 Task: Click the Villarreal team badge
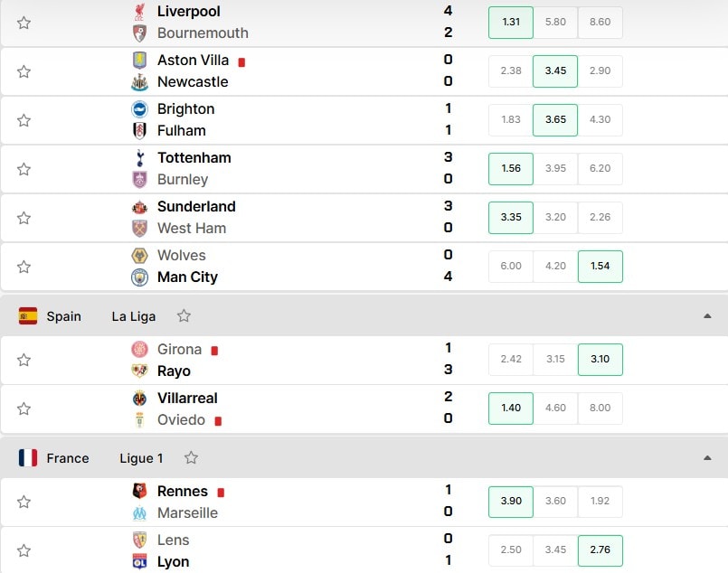tap(140, 399)
